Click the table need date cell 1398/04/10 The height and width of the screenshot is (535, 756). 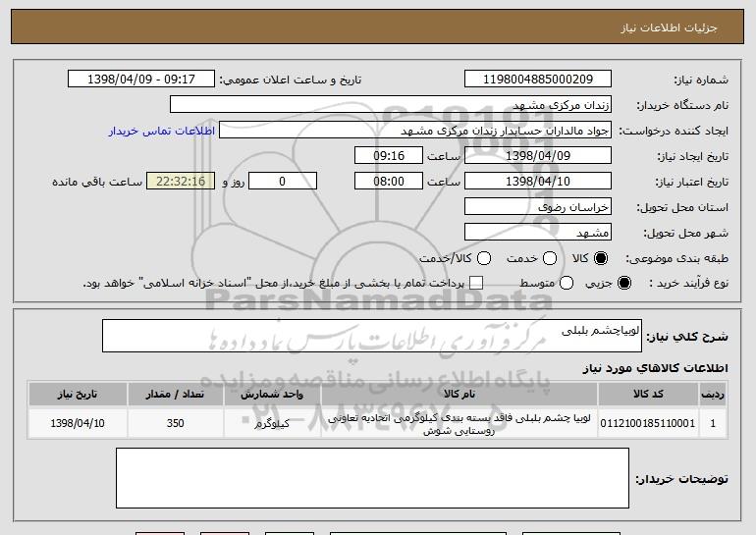click(78, 423)
